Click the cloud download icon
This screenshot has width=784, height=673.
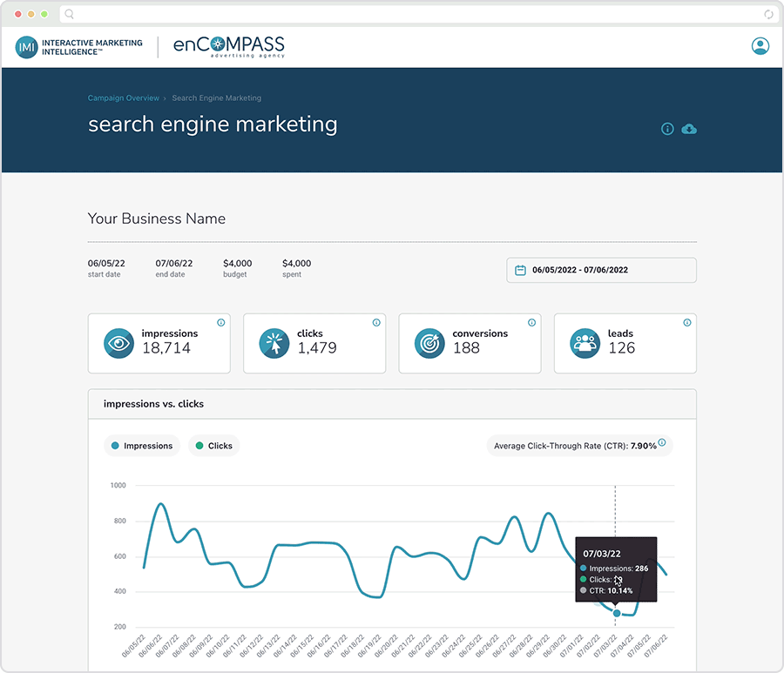[x=689, y=129]
